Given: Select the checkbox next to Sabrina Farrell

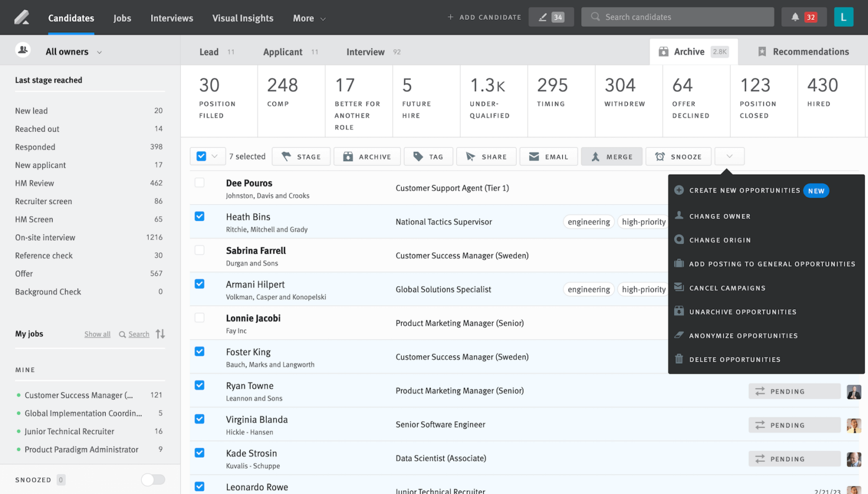Looking at the screenshot, I should coord(199,250).
